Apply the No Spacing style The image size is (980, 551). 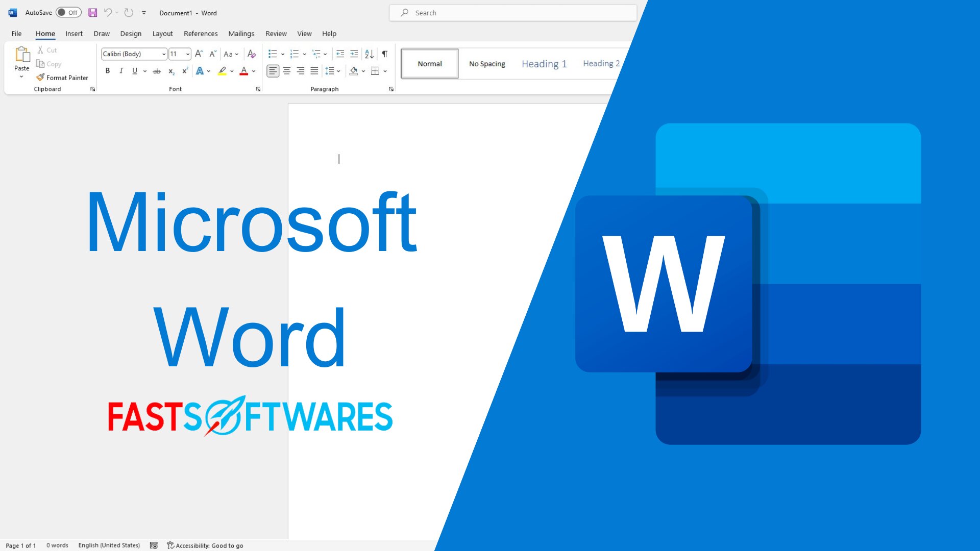(487, 64)
